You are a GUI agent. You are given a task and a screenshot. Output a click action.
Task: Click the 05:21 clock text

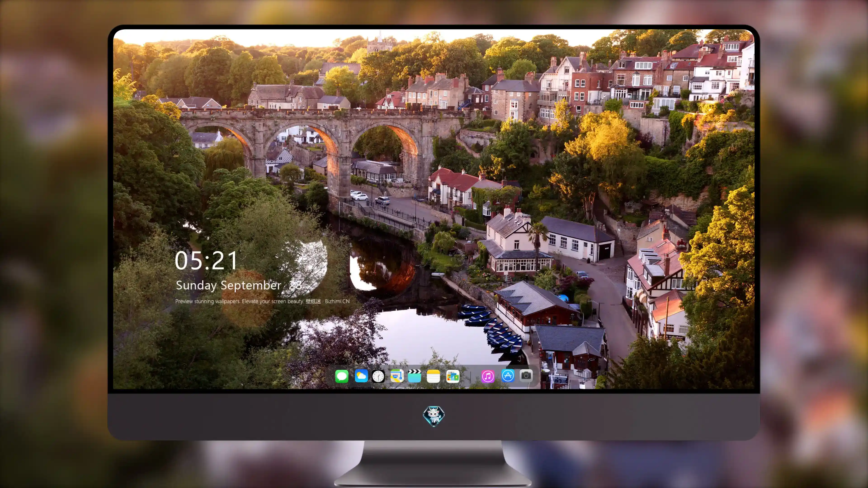[206, 261]
